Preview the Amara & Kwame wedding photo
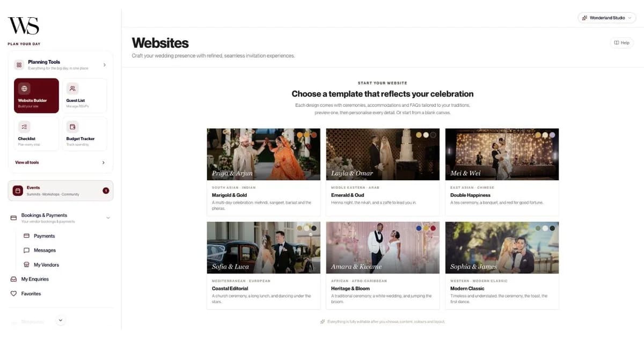The image size is (644, 338). [x=383, y=248]
